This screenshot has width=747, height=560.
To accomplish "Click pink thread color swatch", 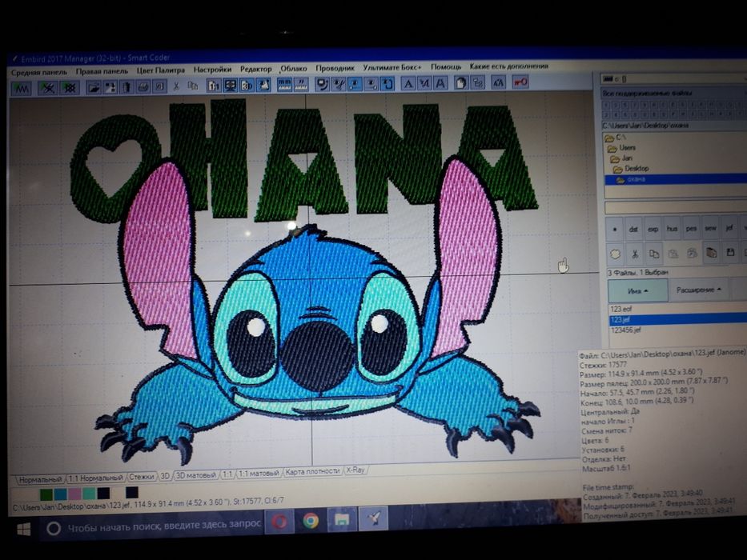I will 74,494.
